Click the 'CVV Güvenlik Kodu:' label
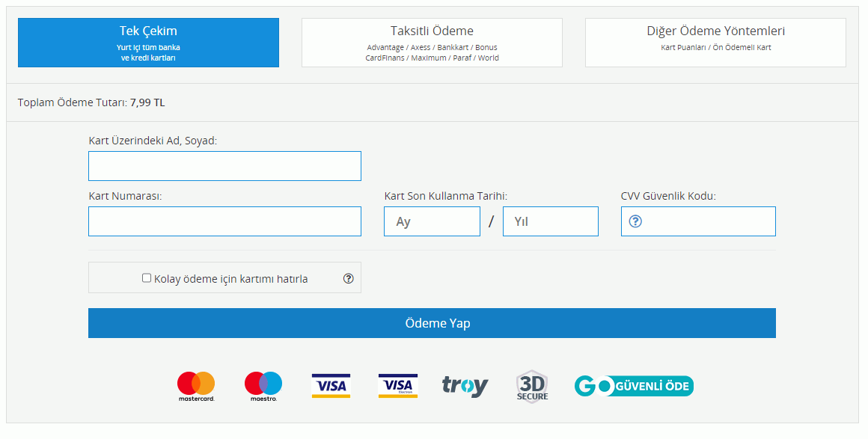This screenshot has width=868, height=439. pyautogui.click(x=668, y=196)
